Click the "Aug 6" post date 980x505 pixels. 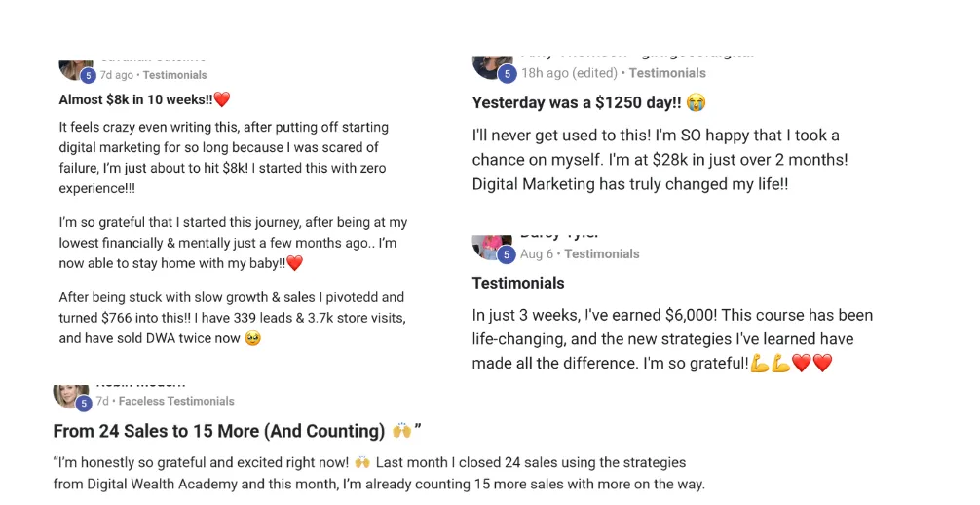click(x=536, y=253)
